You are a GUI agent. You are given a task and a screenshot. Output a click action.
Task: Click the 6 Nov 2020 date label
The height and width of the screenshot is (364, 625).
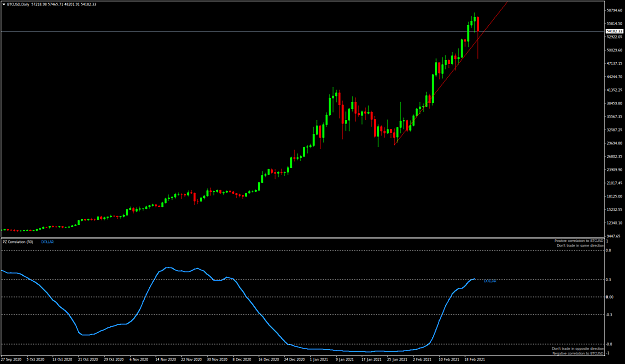point(139,360)
